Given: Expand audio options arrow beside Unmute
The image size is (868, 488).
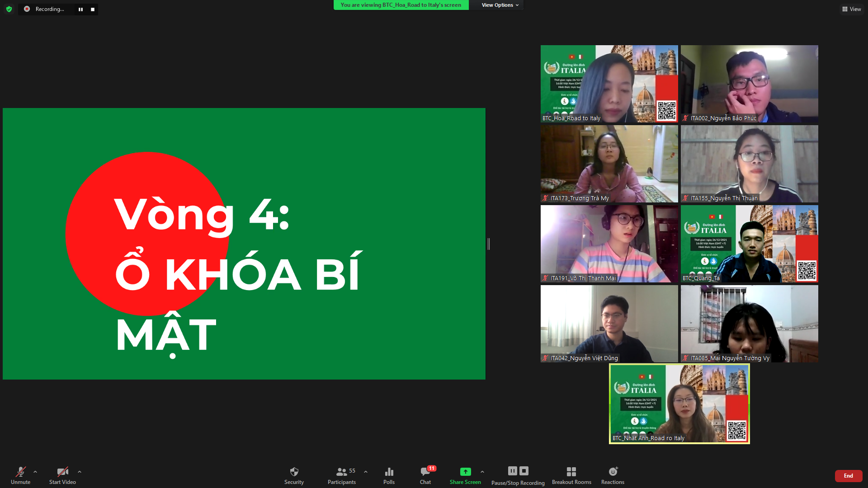Looking at the screenshot, I should [35, 472].
